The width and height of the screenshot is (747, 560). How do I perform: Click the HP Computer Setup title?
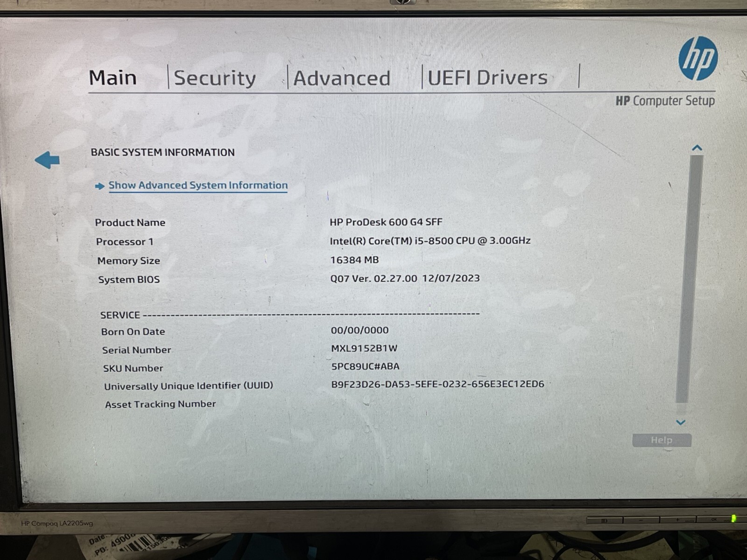pos(665,100)
